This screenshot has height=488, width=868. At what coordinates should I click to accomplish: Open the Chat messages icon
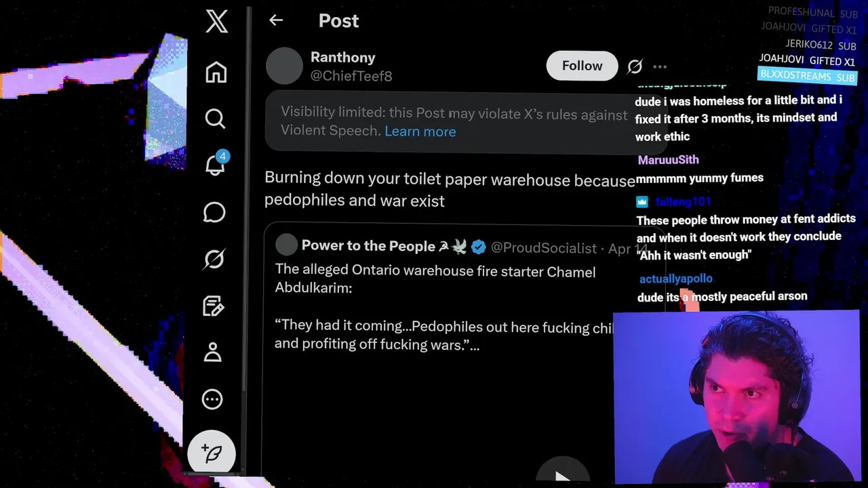tap(214, 212)
